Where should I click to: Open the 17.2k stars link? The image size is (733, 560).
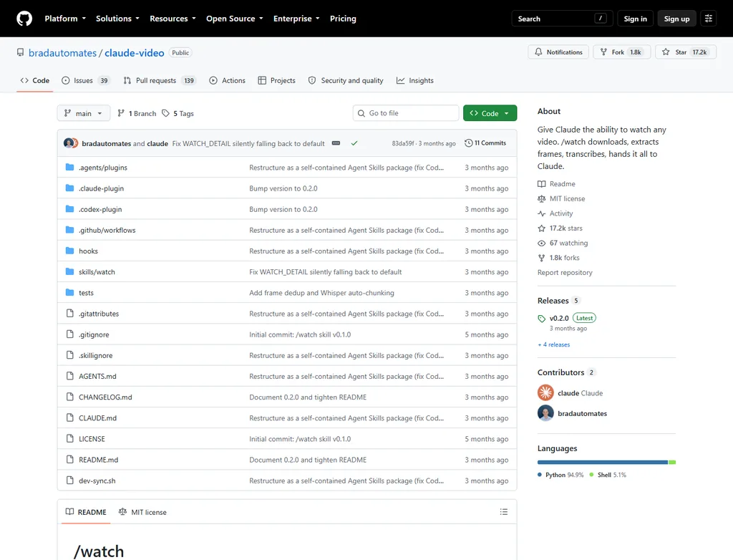pyautogui.click(x=560, y=228)
